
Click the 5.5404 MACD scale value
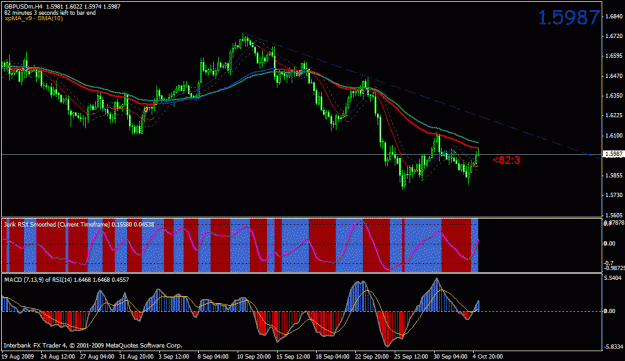point(613,278)
